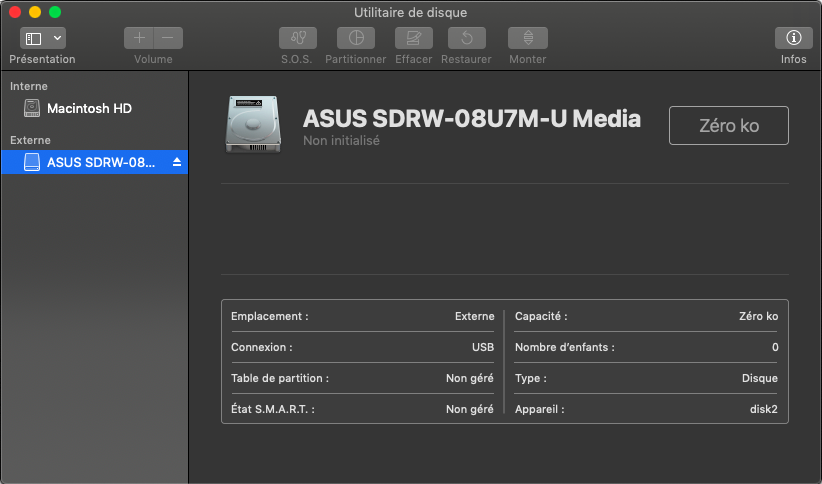Click the Restaurer restore icon
Screen dimensions: 822x484
pyautogui.click(x=466, y=38)
